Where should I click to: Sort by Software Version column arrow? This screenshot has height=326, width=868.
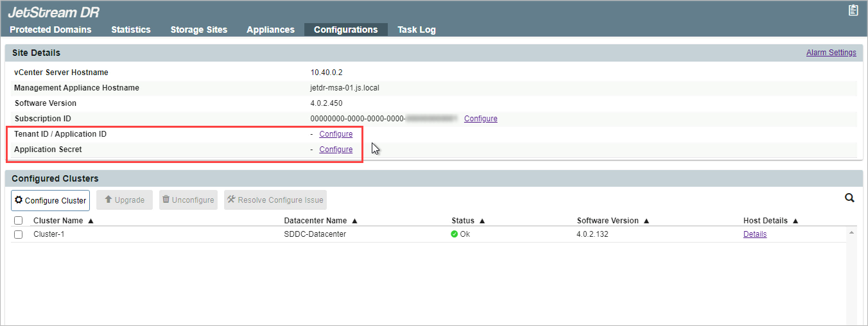[647, 221]
